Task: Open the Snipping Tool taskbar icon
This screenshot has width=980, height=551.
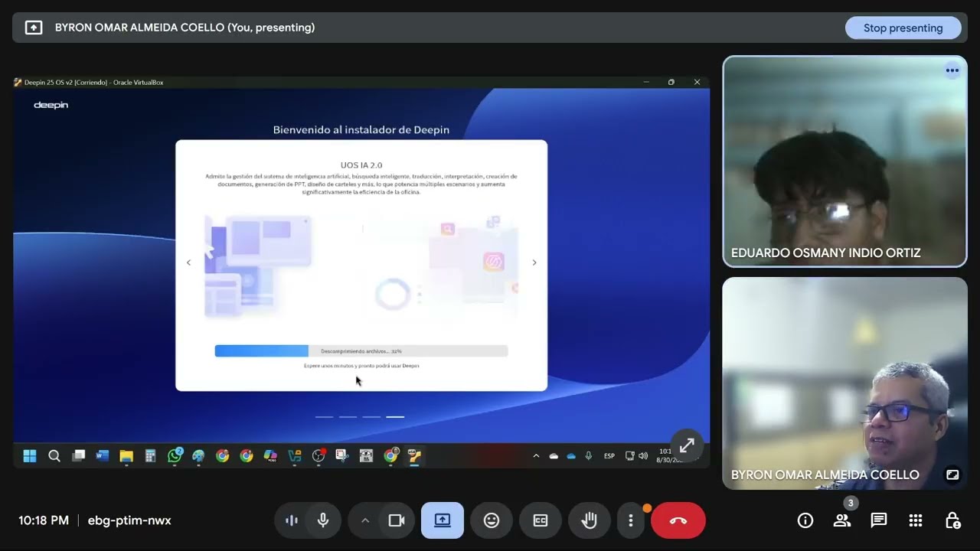Action: pyautogui.click(x=342, y=456)
